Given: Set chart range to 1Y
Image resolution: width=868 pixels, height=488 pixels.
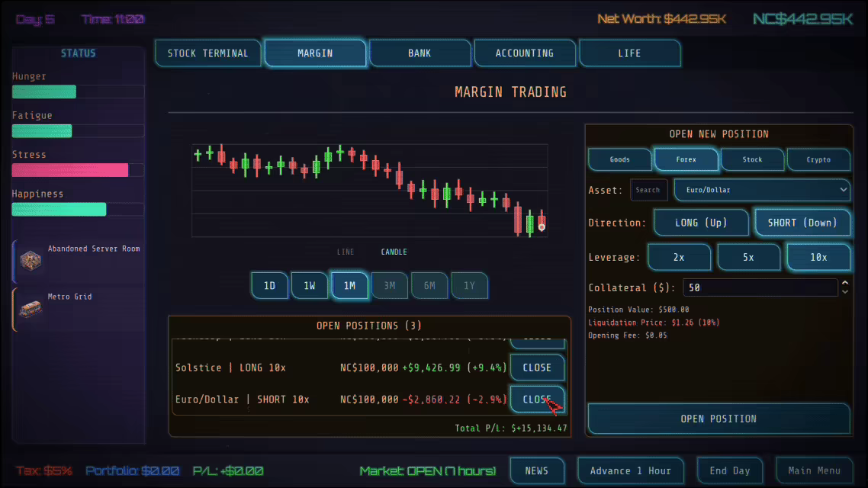Looking at the screenshot, I should tap(469, 285).
